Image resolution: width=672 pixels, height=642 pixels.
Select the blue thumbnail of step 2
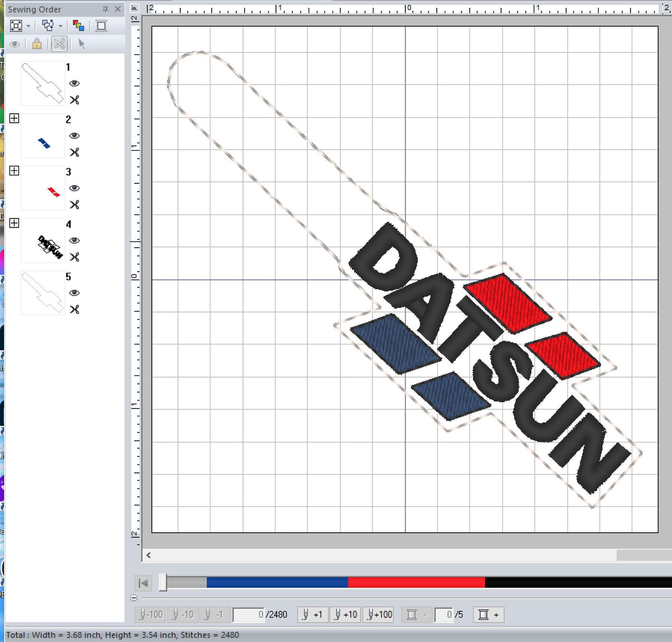tap(43, 136)
